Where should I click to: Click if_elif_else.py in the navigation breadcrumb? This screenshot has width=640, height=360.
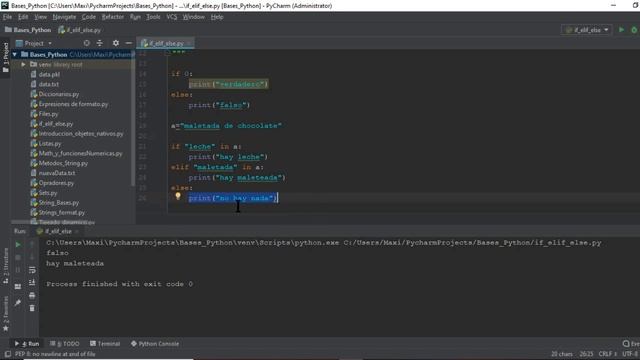pyautogui.click(x=80, y=30)
